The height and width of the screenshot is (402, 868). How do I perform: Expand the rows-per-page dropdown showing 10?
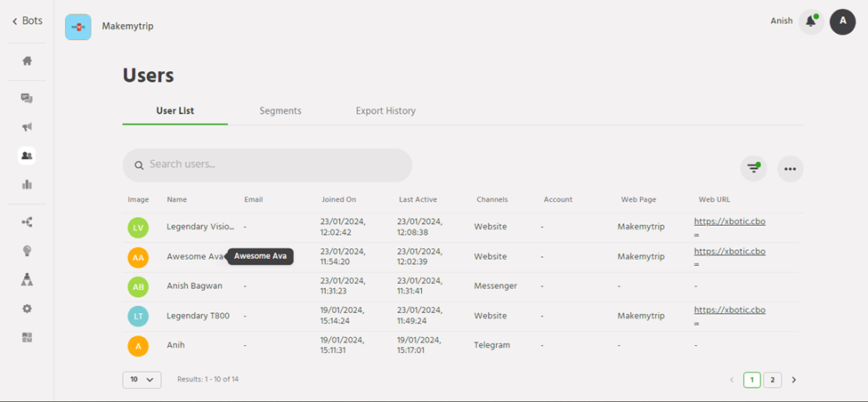[142, 380]
